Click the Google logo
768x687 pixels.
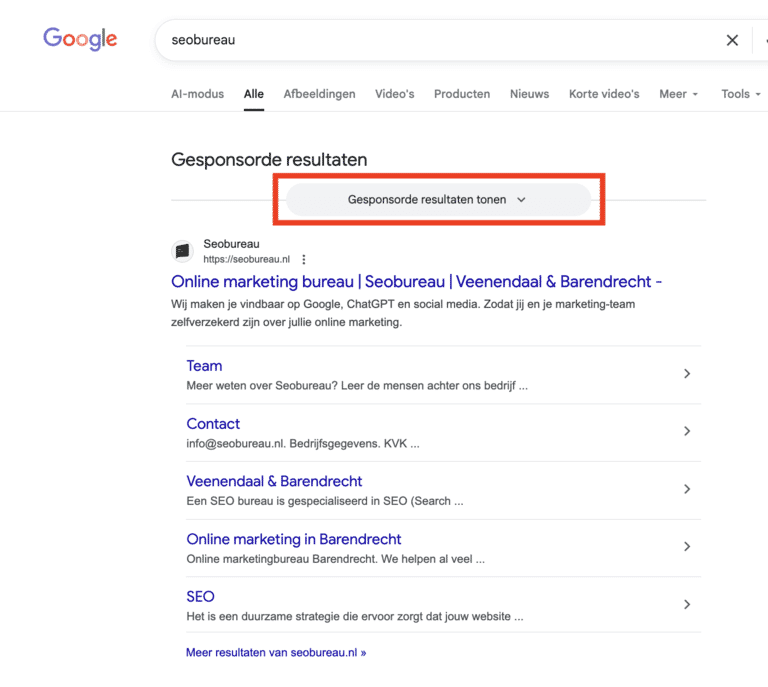click(80, 39)
